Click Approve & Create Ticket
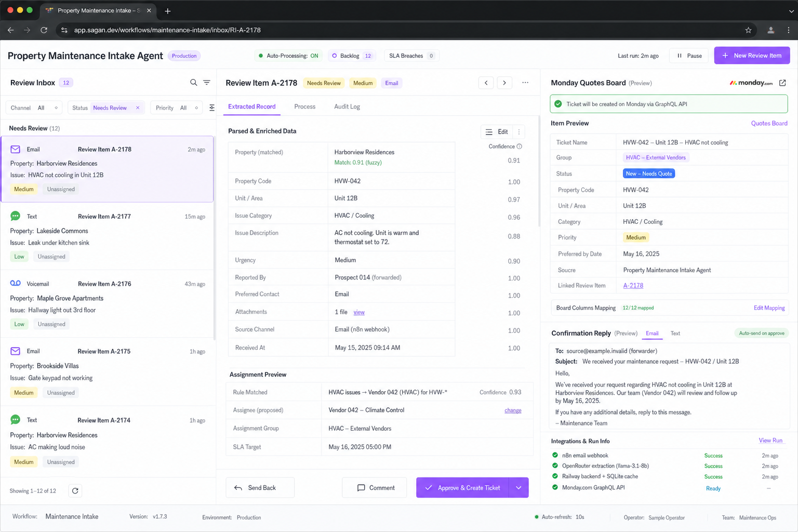Image resolution: width=798 pixels, height=532 pixels. coord(462,488)
